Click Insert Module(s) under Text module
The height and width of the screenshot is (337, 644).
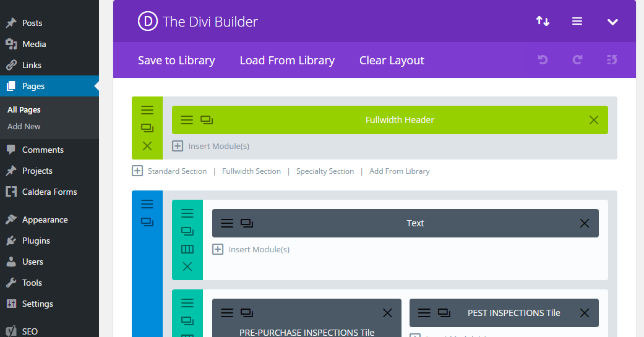coord(251,250)
